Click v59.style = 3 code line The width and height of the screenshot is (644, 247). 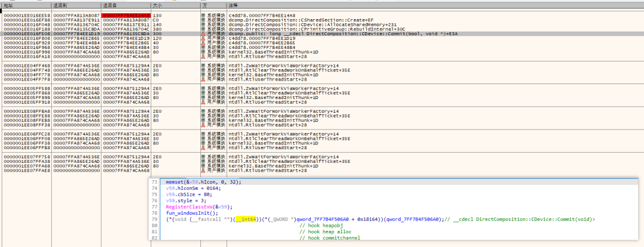pos(185,200)
